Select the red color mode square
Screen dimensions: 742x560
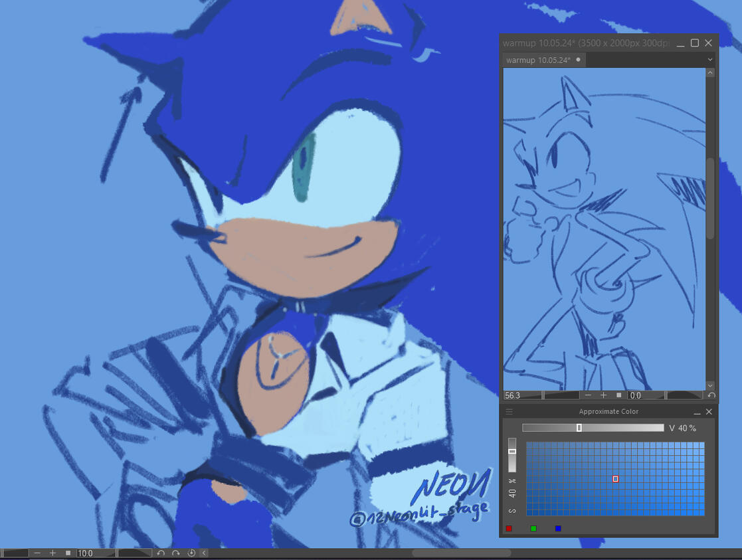click(x=509, y=529)
